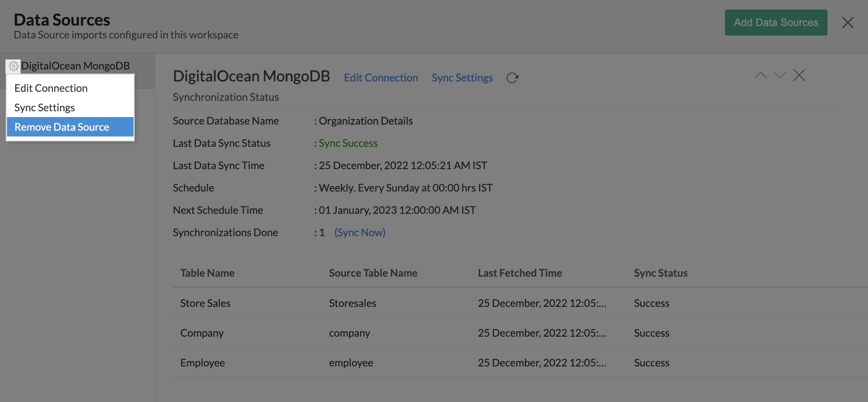Image resolution: width=868 pixels, height=402 pixels.
Task: Select Remove Data Source menu option
Action: tap(62, 127)
